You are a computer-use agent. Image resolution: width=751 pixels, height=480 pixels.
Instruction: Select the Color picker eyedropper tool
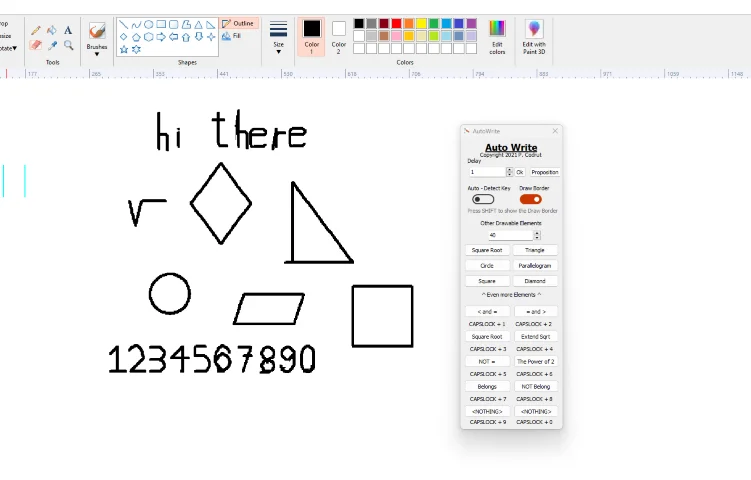(x=52, y=45)
